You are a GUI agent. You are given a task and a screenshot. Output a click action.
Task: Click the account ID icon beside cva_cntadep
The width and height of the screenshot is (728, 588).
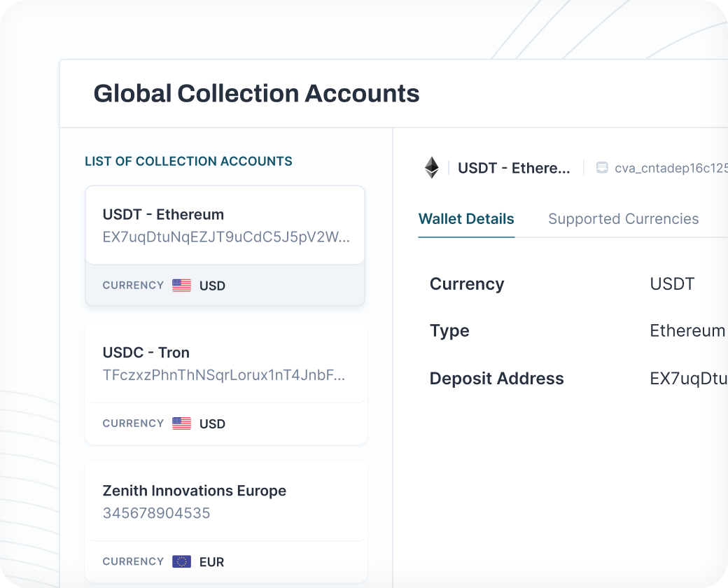602,168
